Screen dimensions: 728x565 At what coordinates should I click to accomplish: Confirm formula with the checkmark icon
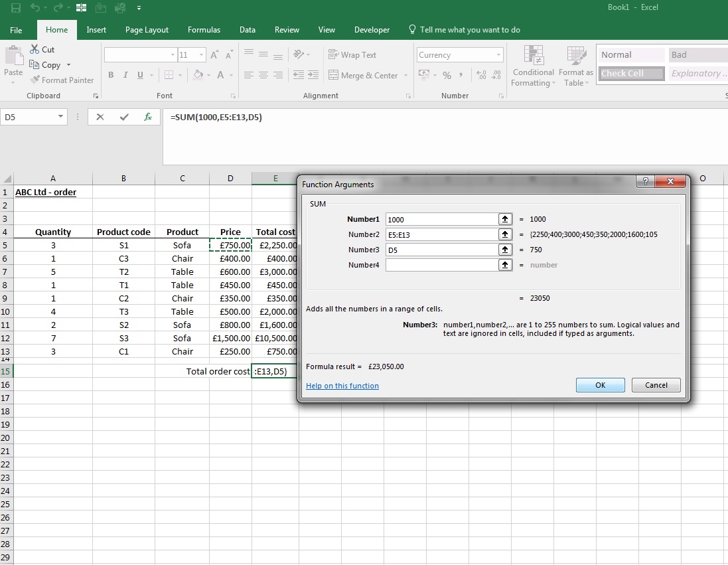click(124, 117)
